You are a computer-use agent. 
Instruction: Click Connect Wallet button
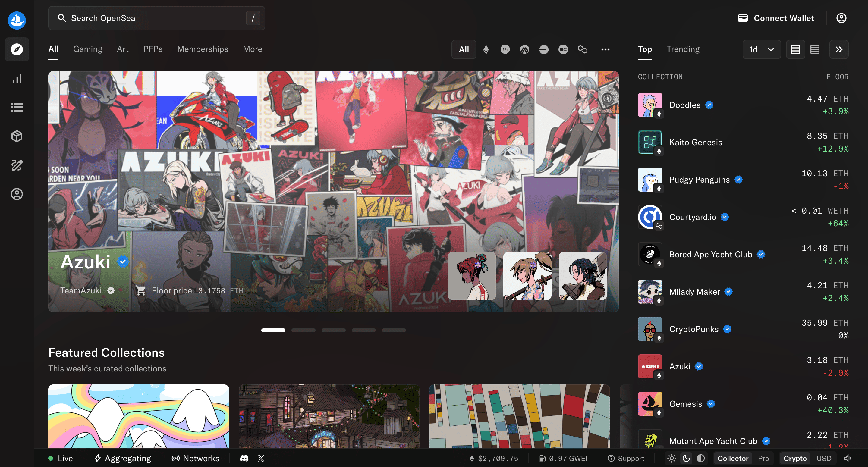pyautogui.click(x=776, y=18)
